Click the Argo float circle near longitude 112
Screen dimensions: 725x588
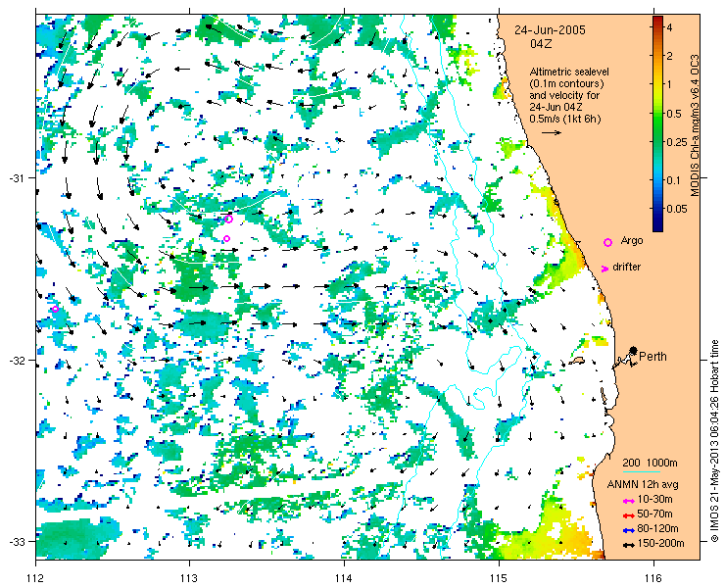point(56,309)
